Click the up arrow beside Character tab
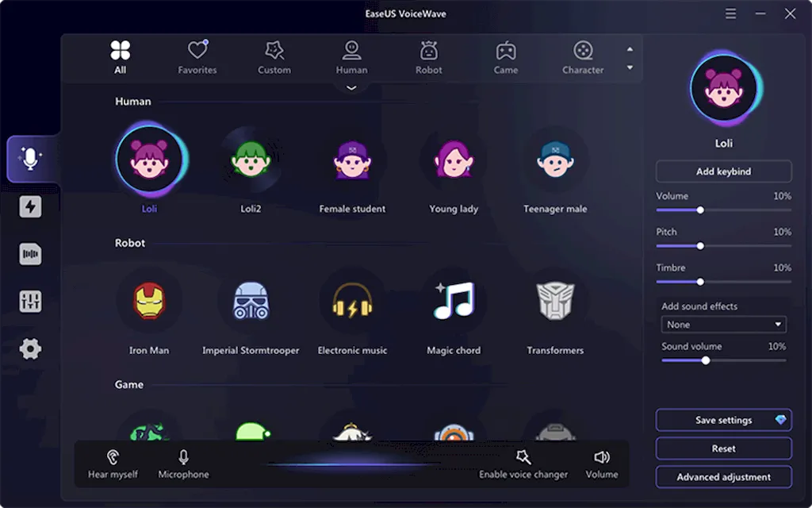812x508 pixels. (630, 49)
